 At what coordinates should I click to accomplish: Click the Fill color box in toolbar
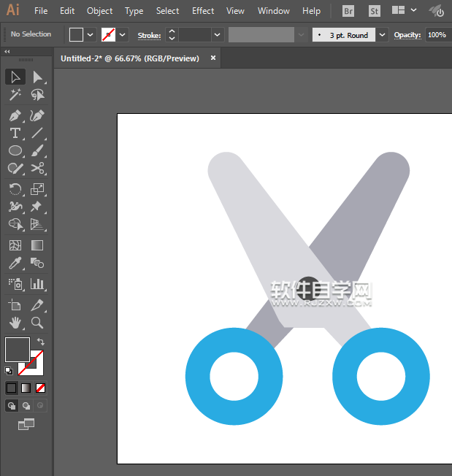(17, 349)
